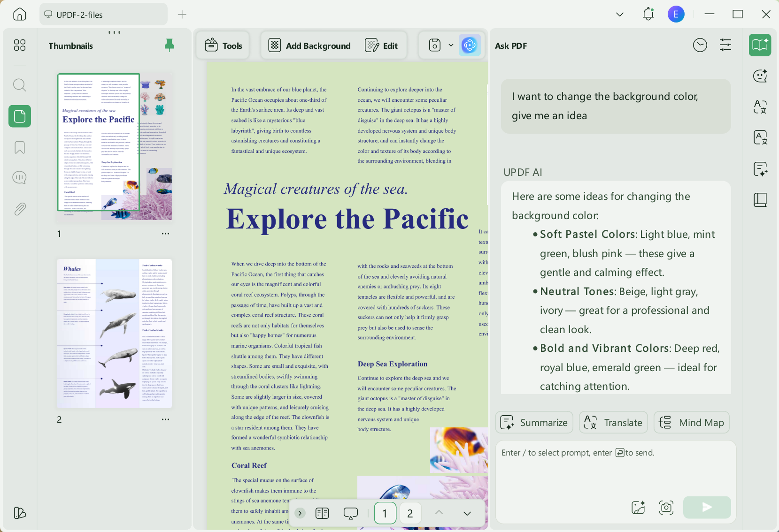779x532 pixels.
Task: Click the current page number 1 box
Action: (385, 513)
